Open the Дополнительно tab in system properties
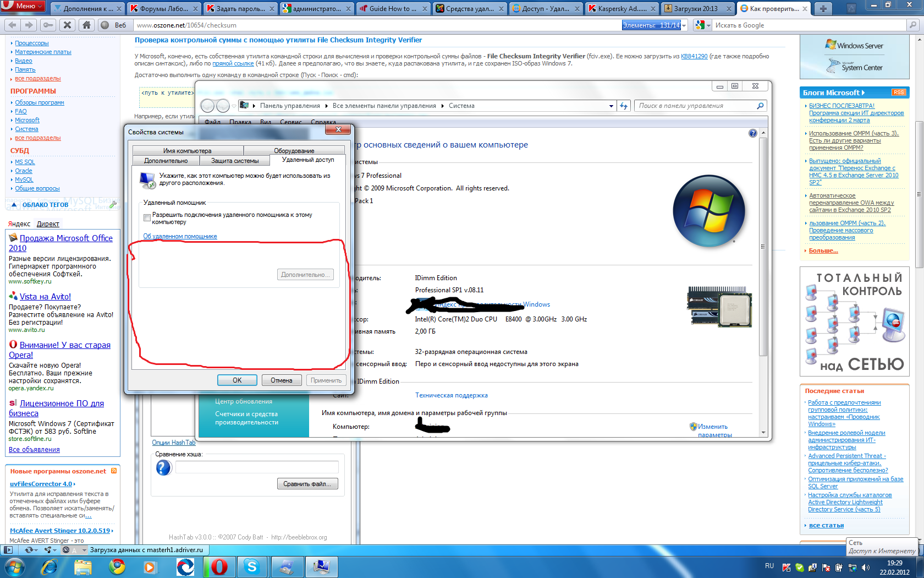The width and height of the screenshot is (924, 578). click(166, 161)
